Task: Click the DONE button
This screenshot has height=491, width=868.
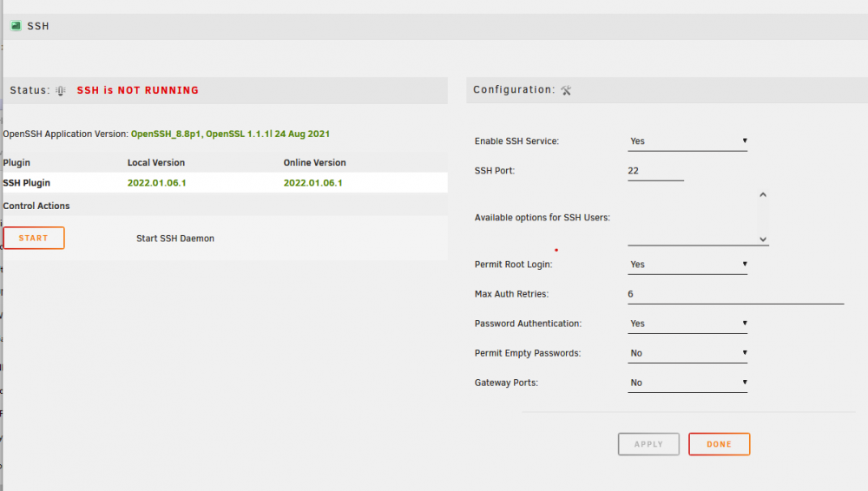Action: tap(719, 444)
